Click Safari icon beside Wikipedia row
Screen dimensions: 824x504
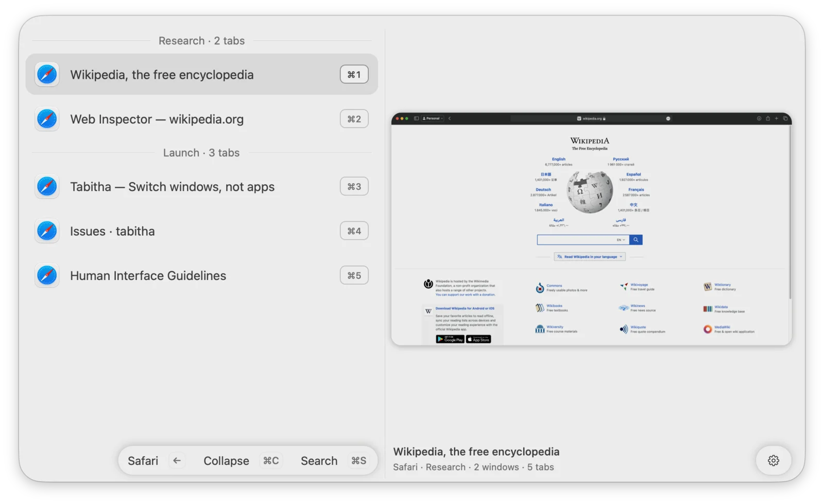pyautogui.click(x=47, y=74)
